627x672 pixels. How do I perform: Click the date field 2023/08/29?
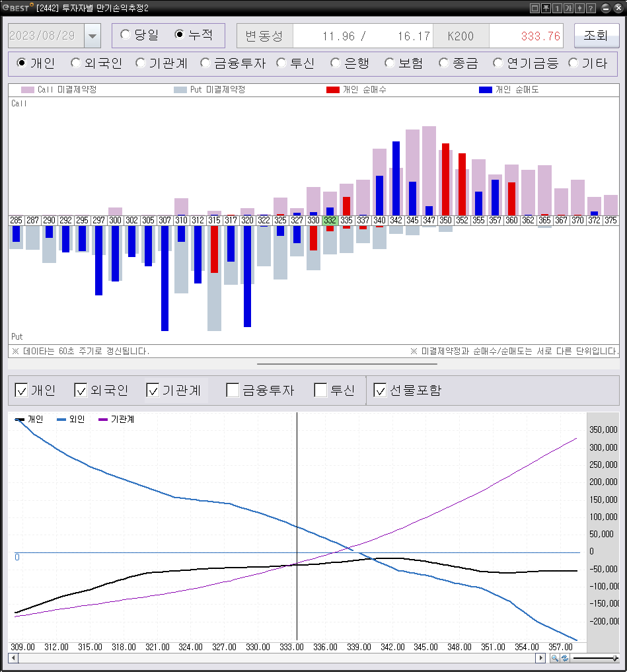(x=46, y=36)
